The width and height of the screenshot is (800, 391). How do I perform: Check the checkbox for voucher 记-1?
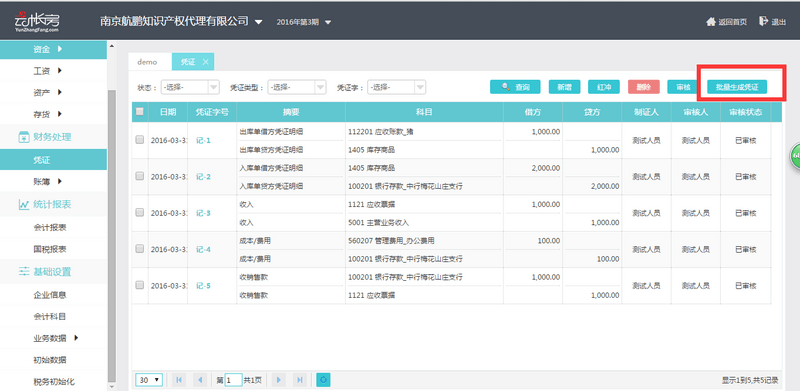click(139, 139)
